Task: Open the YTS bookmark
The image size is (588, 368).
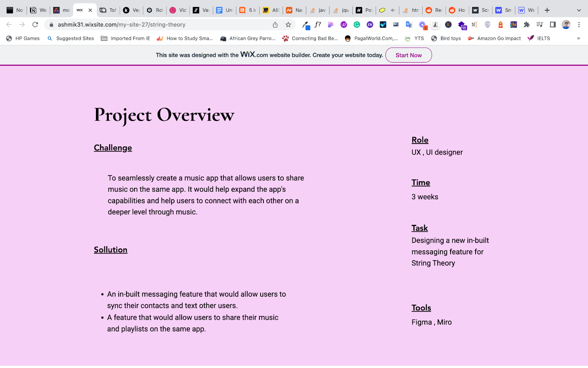Action: click(x=414, y=38)
